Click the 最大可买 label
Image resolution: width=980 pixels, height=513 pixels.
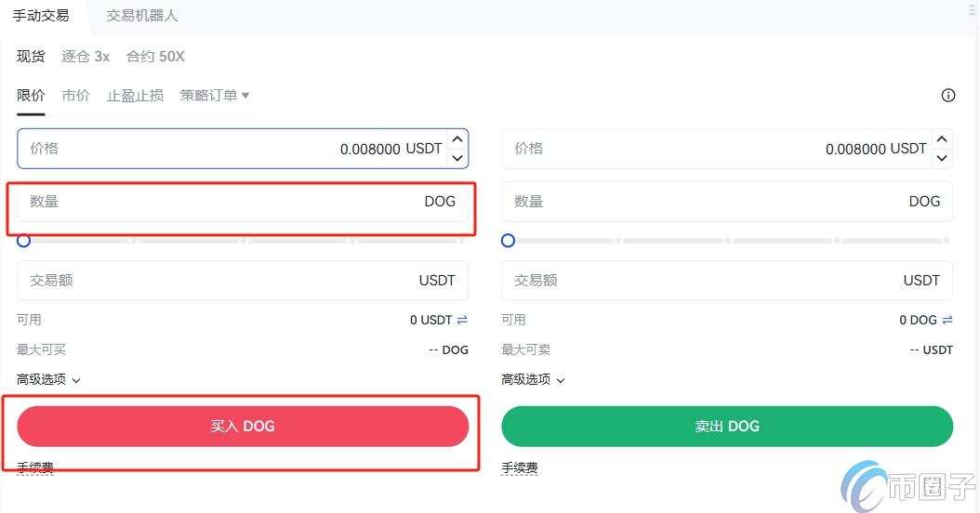click(41, 350)
